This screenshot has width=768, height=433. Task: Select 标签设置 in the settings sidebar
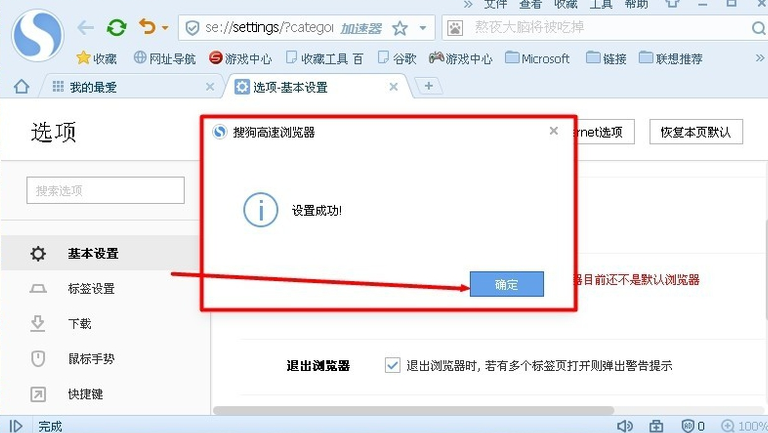(x=91, y=289)
